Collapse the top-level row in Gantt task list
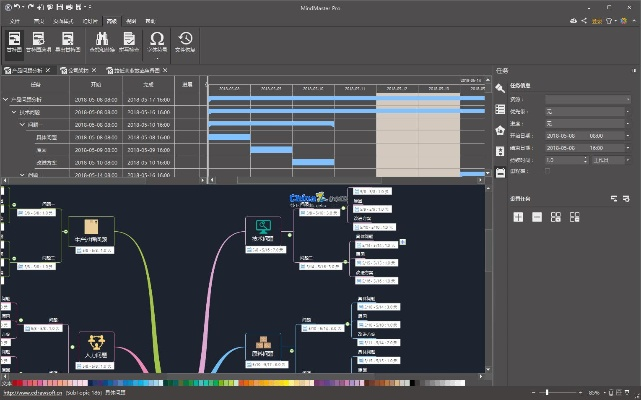641x400 pixels. (5, 101)
